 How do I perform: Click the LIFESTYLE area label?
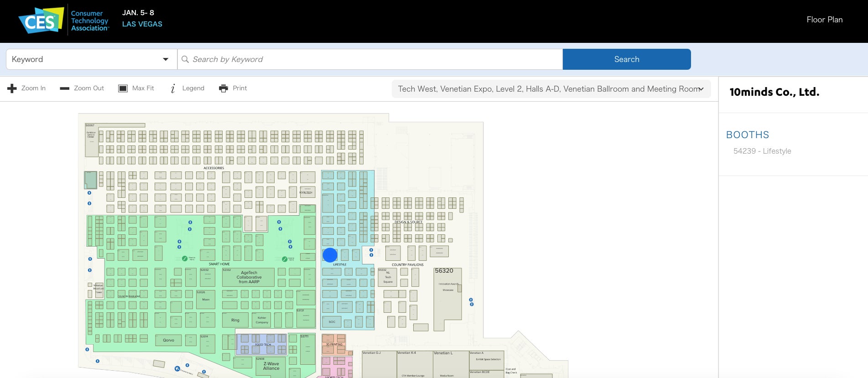click(x=340, y=264)
